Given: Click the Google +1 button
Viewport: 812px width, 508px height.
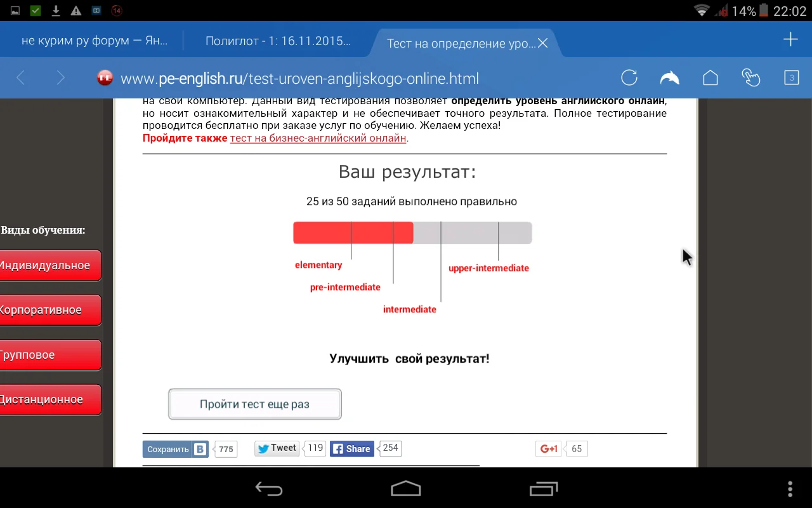Looking at the screenshot, I should 549,449.
